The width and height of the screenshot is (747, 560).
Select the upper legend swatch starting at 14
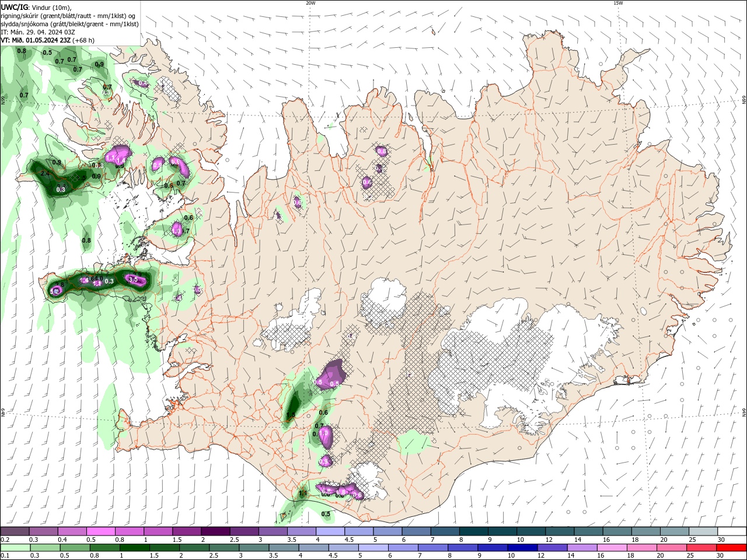pyautogui.click(x=587, y=531)
